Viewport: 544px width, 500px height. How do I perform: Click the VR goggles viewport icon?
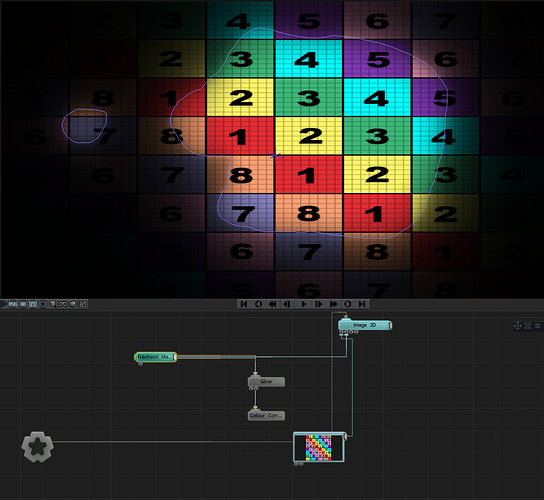coord(63,304)
